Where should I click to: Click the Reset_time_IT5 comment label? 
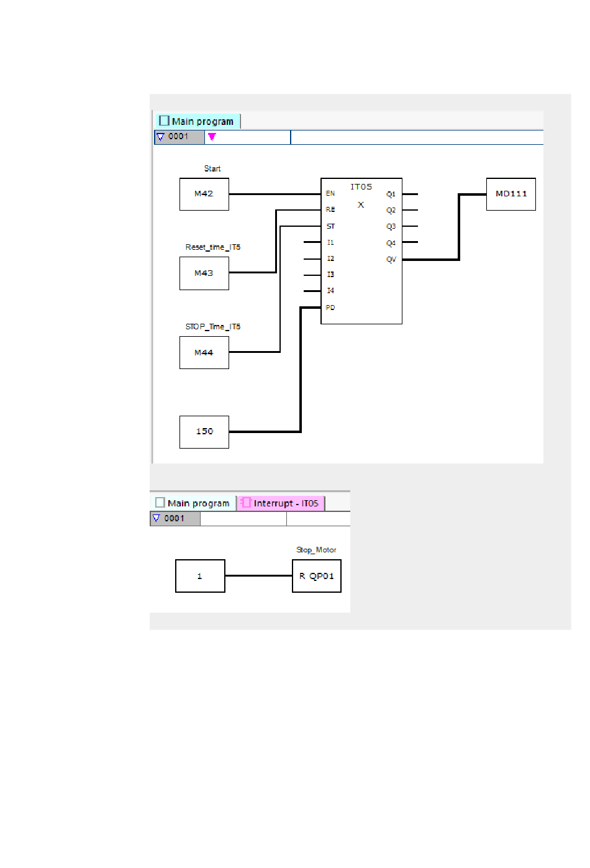213,247
